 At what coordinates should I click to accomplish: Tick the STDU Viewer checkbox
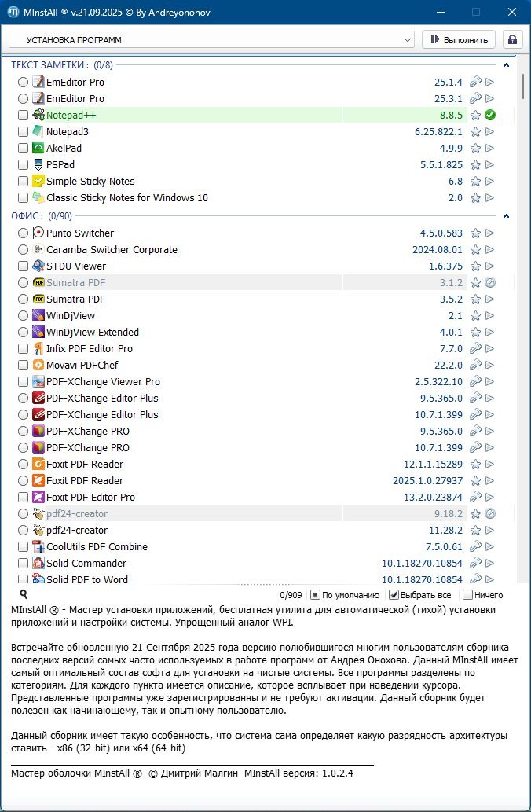(x=23, y=266)
